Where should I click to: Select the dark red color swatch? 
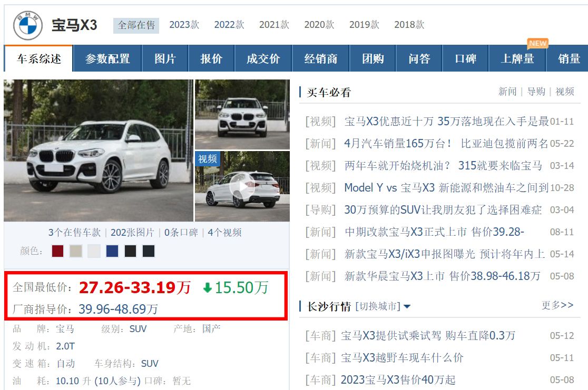click(x=57, y=251)
